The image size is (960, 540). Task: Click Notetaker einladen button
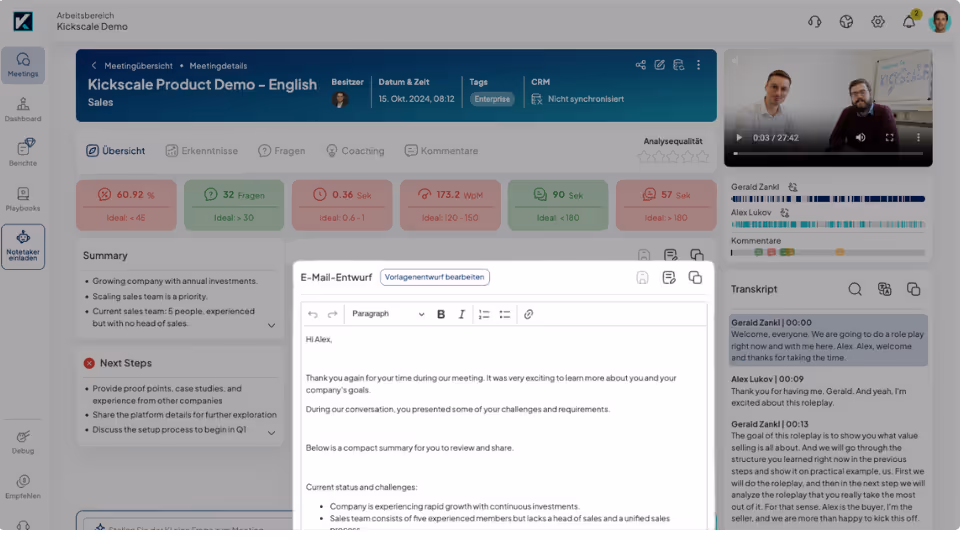[23, 246]
